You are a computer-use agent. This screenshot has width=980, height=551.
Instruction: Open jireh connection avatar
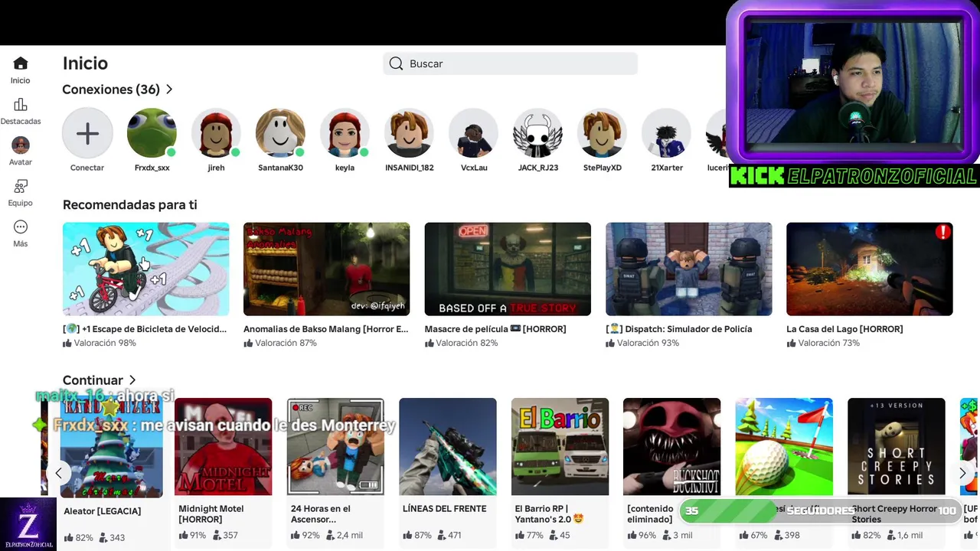point(216,133)
